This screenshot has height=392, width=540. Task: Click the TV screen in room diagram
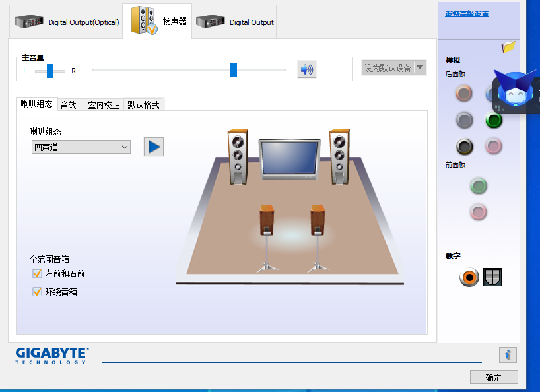(289, 159)
